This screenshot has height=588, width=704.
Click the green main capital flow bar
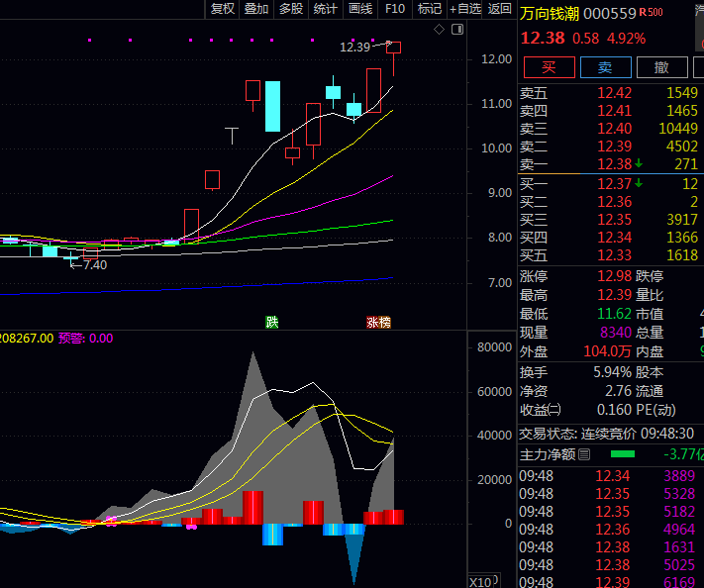point(623,454)
